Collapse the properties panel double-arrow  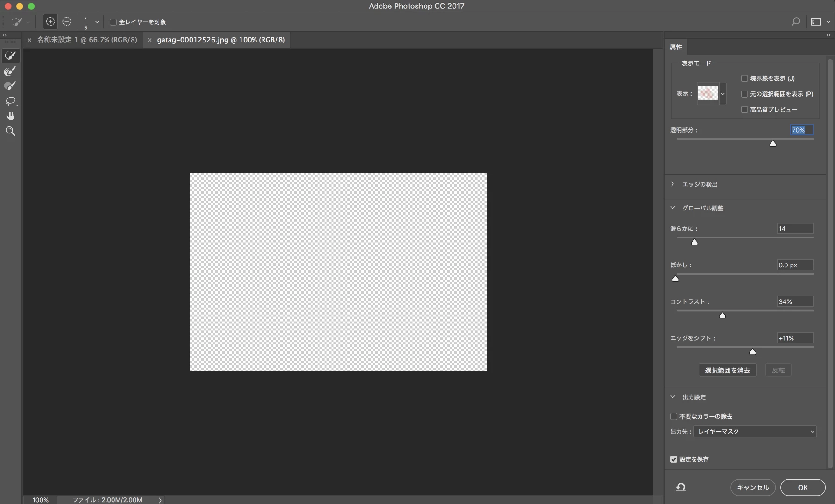click(x=829, y=35)
